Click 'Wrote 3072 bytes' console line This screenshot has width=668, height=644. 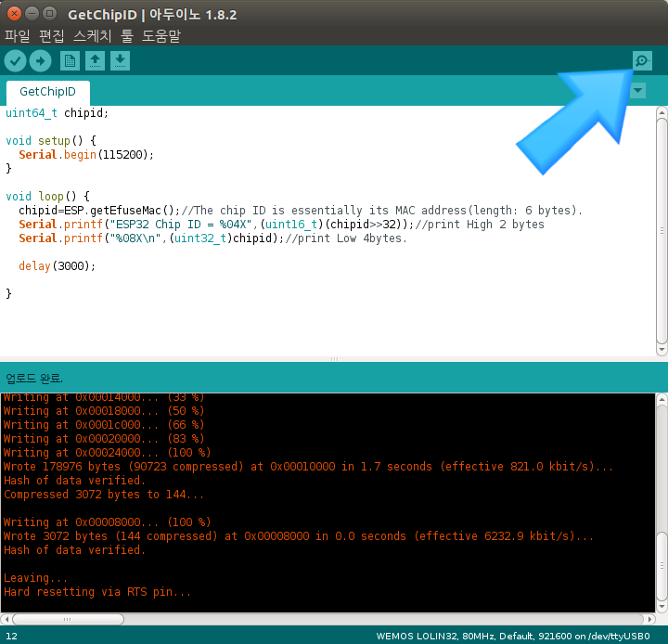click(x=299, y=535)
